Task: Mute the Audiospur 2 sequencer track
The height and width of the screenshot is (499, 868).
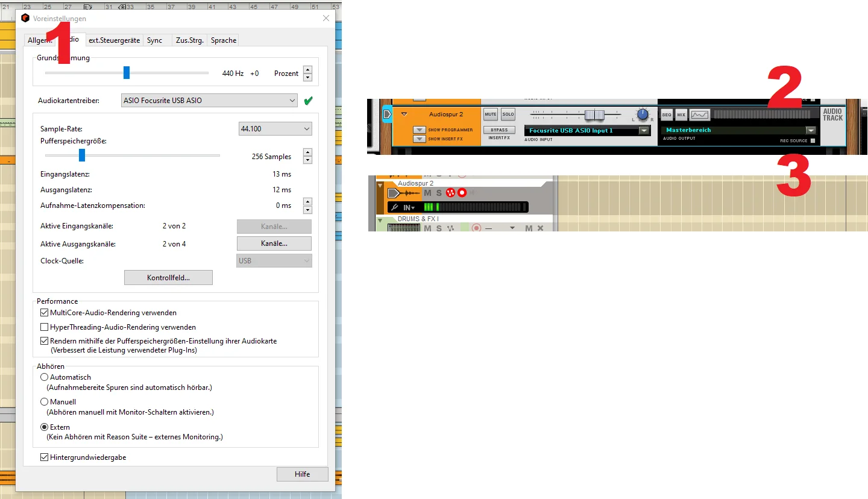Action: point(427,193)
